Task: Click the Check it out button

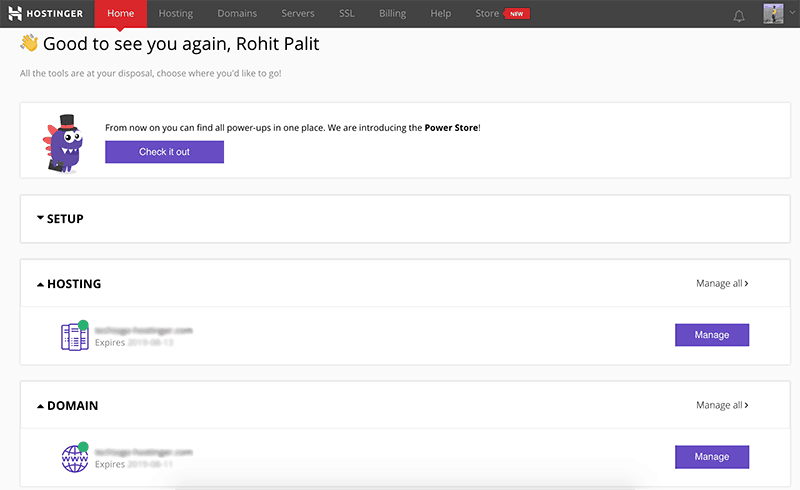Action: (x=164, y=152)
